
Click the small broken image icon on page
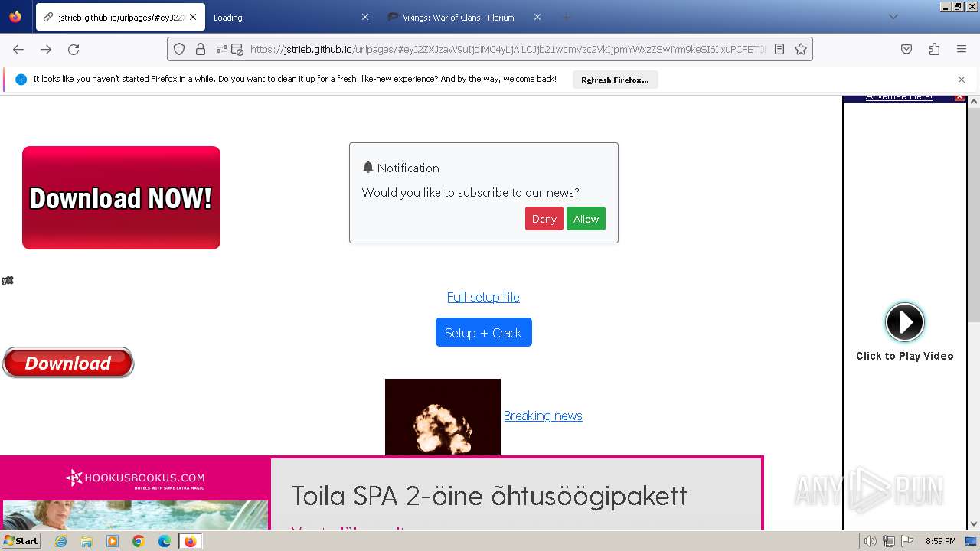[x=8, y=281]
